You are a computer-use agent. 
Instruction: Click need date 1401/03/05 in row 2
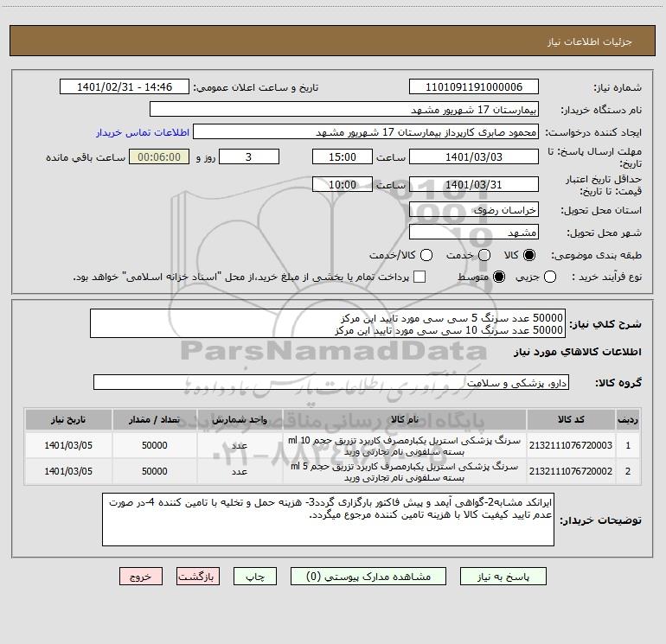(68, 471)
